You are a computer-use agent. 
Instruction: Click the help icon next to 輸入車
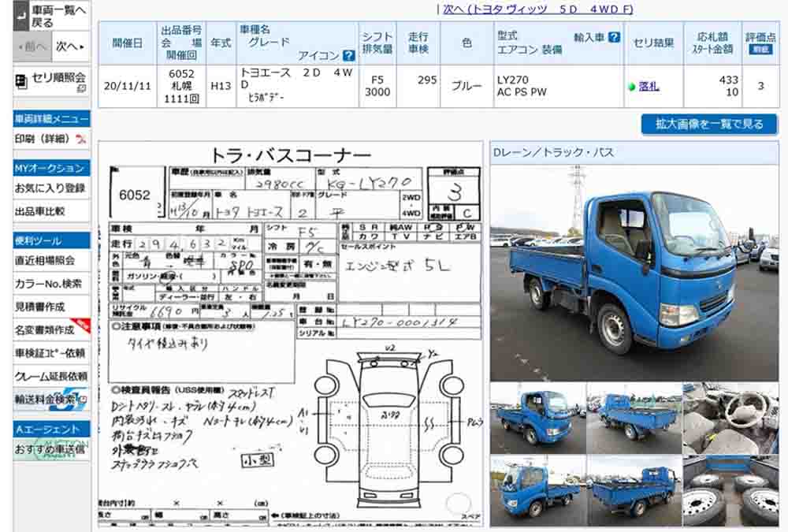[614, 37]
